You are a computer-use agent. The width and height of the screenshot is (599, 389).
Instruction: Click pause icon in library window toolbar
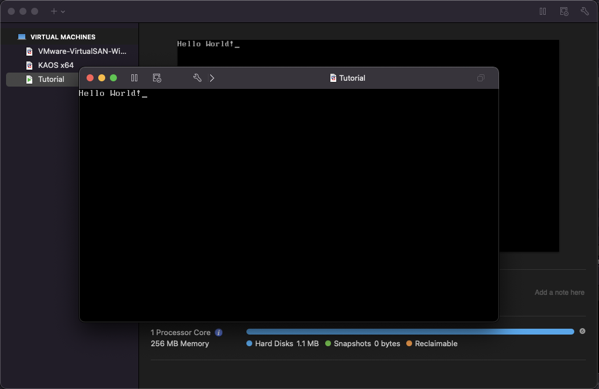click(x=542, y=11)
